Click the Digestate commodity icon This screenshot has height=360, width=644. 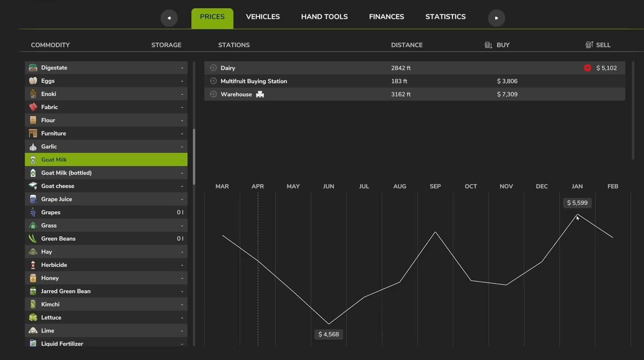[x=33, y=68]
